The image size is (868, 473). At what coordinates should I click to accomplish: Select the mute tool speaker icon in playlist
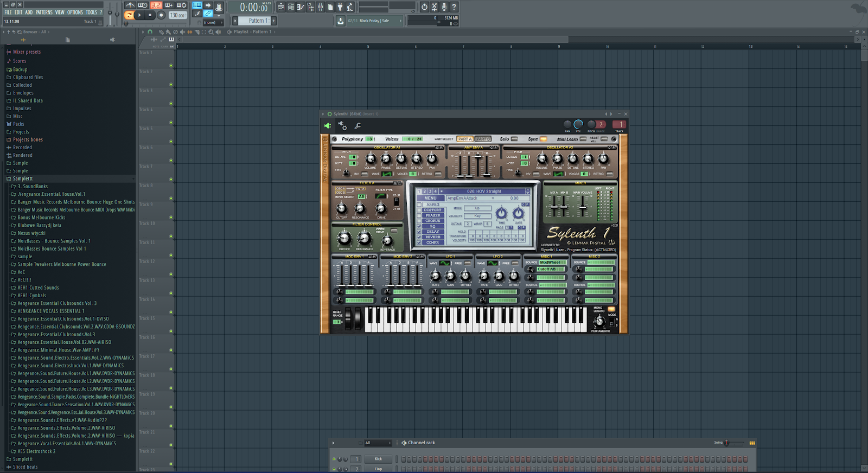pos(182,32)
